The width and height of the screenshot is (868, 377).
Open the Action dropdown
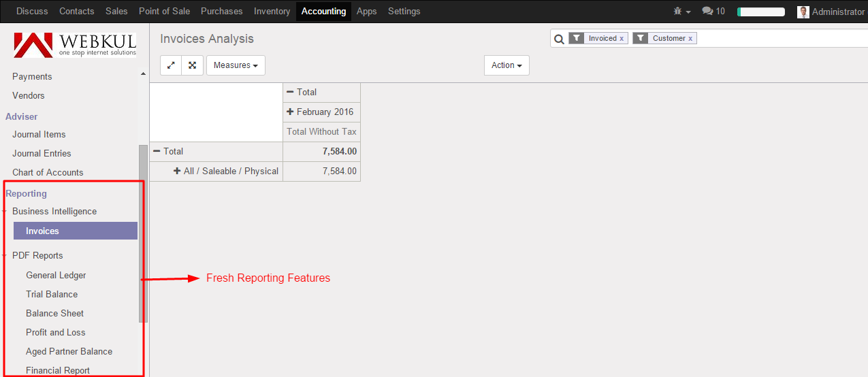tap(507, 65)
